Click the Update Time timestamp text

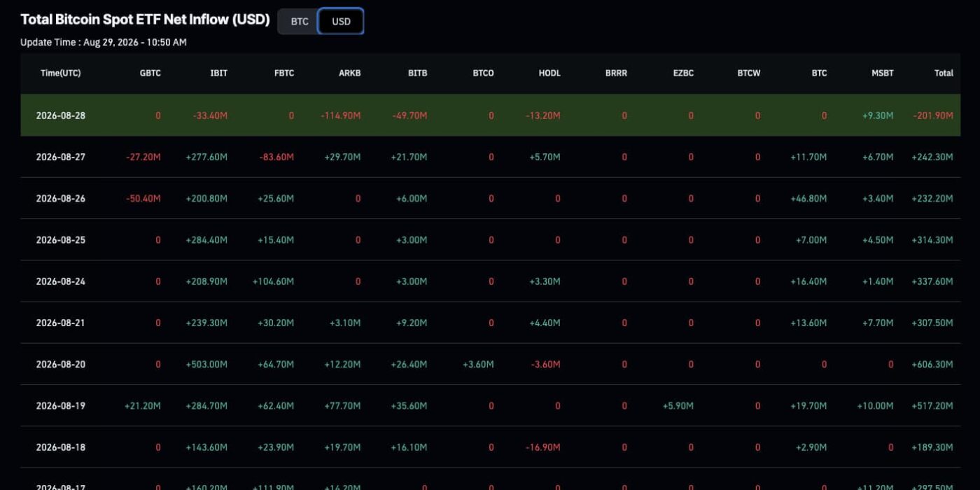point(104,42)
